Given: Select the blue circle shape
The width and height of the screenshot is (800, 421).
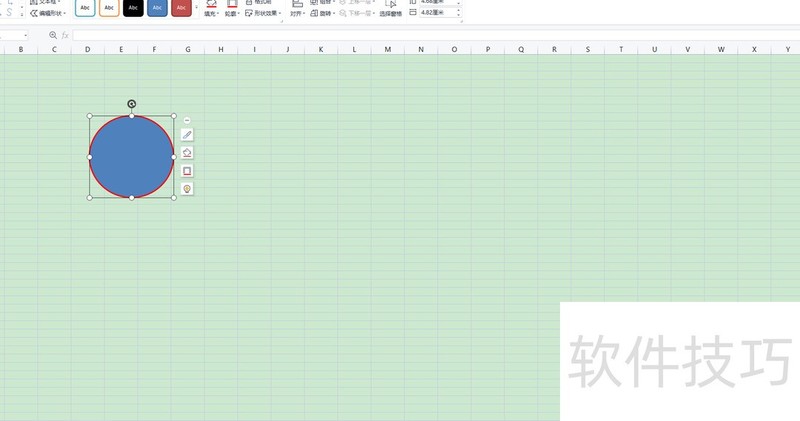Looking at the screenshot, I should (x=132, y=157).
